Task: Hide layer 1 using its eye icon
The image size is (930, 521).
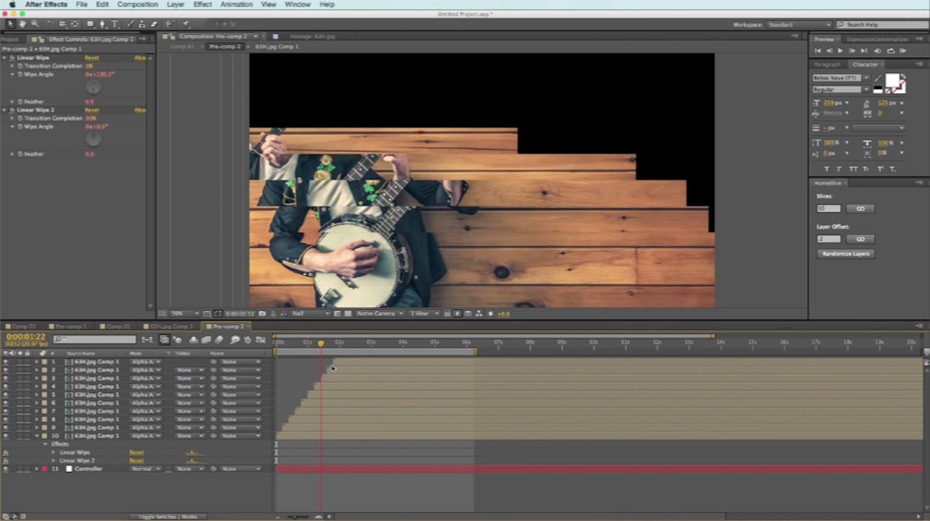Action: pyautogui.click(x=6, y=362)
